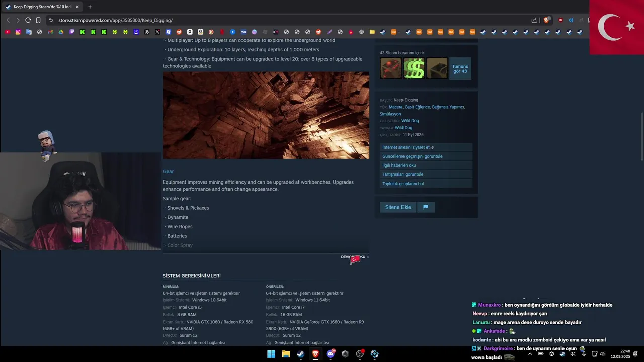
Task: Select the Keep Digging Steam tab
Action: pos(42,7)
